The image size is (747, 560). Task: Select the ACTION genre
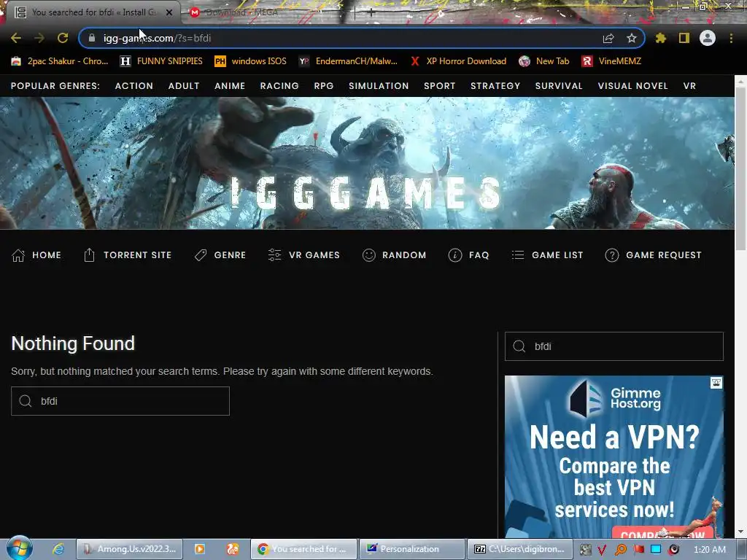pos(134,86)
